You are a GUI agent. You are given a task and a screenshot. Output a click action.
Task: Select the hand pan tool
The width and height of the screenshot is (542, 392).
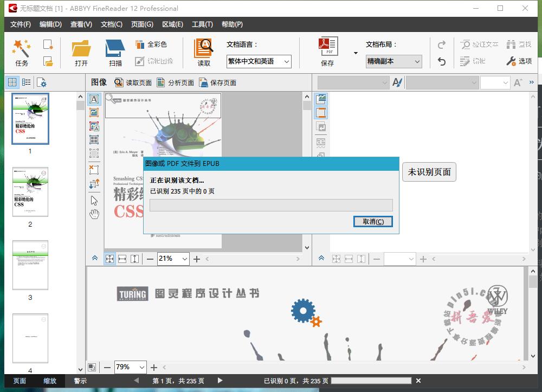(94, 214)
